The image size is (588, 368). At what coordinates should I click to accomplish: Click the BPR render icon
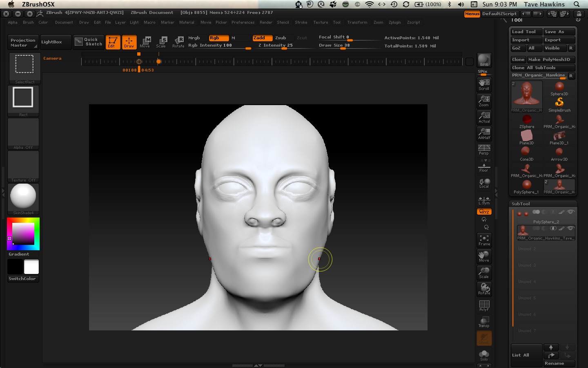coord(484,60)
